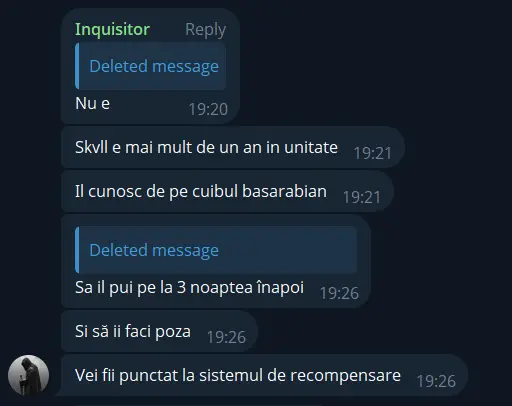Click timestamp beside 'faci poza' message

tap(226, 337)
